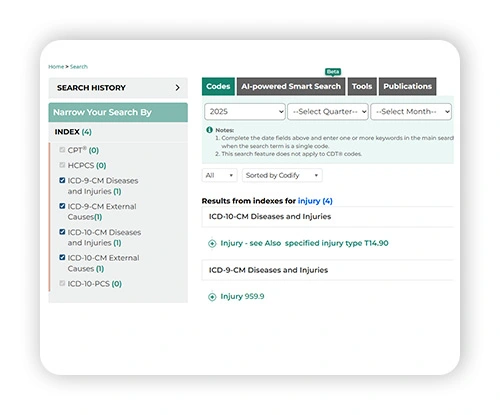Uncheck ICD-9-CM External Causes checkbox
The image size is (500, 415).
[62, 206]
